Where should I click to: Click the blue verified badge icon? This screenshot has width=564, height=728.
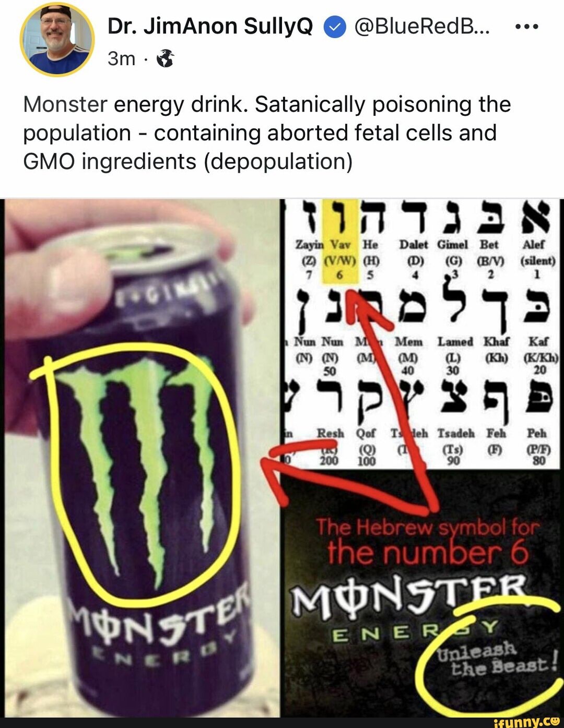click(x=335, y=27)
